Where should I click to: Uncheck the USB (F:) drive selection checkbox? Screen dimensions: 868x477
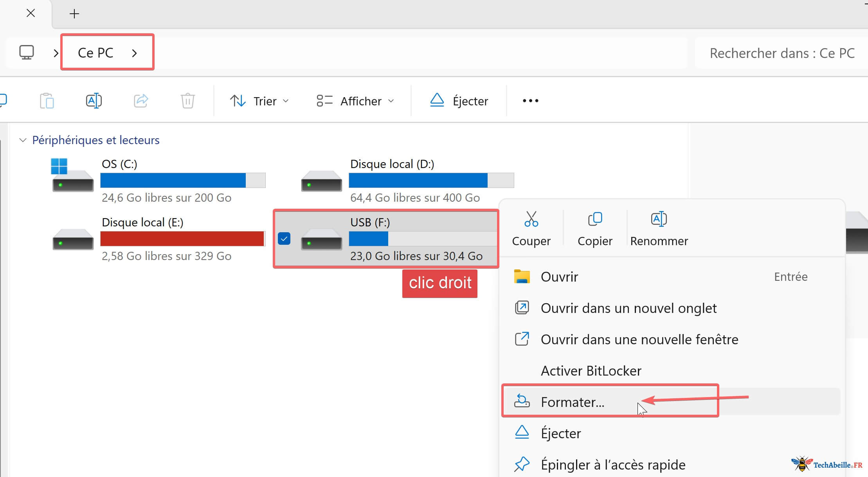click(285, 238)
